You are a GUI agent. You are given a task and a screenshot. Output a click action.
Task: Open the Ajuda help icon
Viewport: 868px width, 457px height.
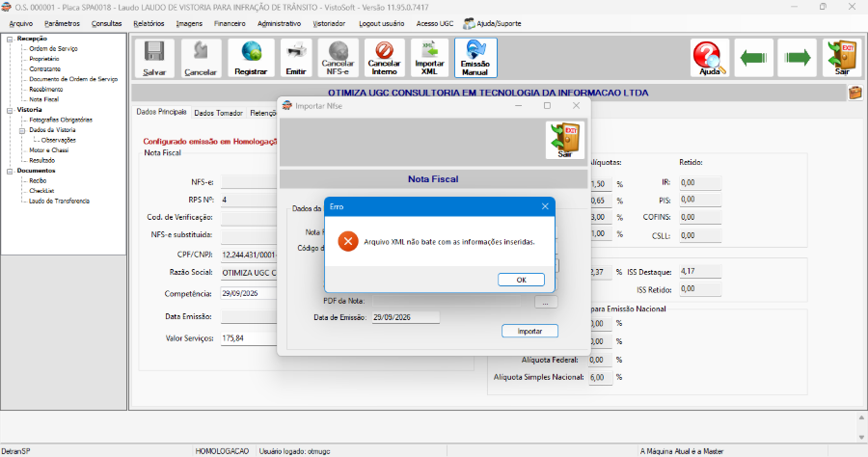click(x=710, y=58)
